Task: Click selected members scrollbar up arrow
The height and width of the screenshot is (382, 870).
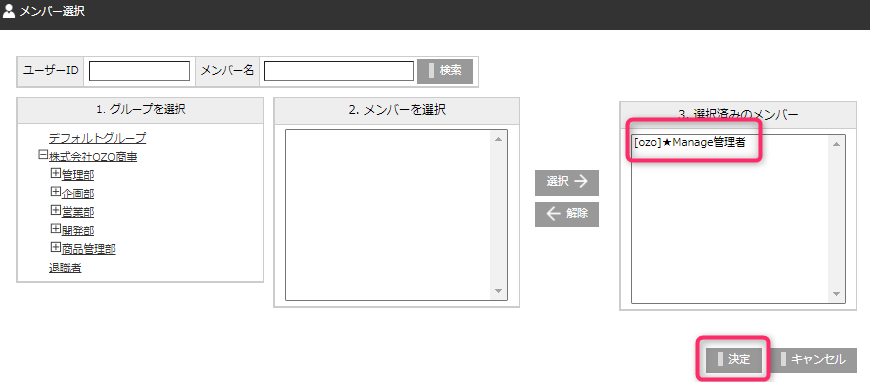Action: pos(836,144)
